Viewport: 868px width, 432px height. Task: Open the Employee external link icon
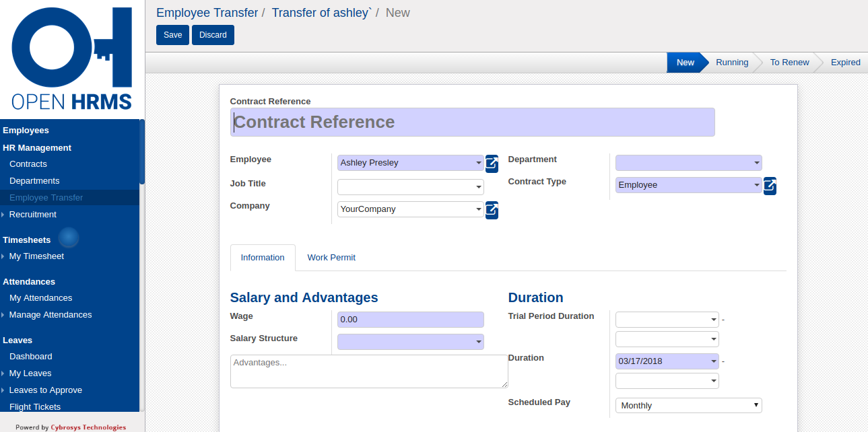click(x=492, y=163)
